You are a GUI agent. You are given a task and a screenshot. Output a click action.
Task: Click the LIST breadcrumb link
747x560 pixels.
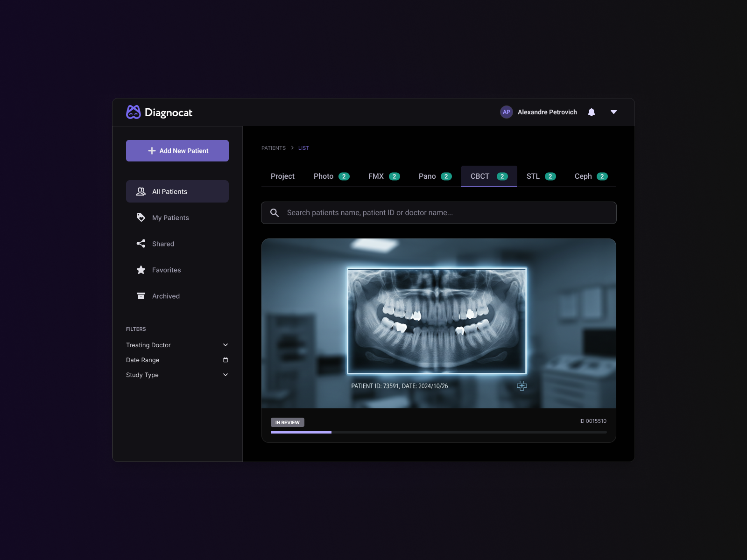[x=303, y=148]
